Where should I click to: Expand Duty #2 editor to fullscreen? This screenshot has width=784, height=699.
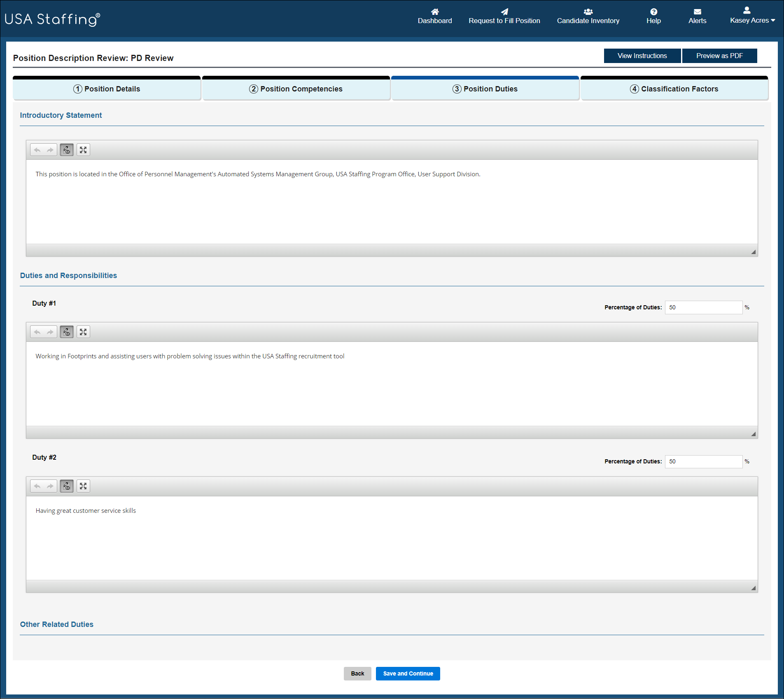click(83, 486)
